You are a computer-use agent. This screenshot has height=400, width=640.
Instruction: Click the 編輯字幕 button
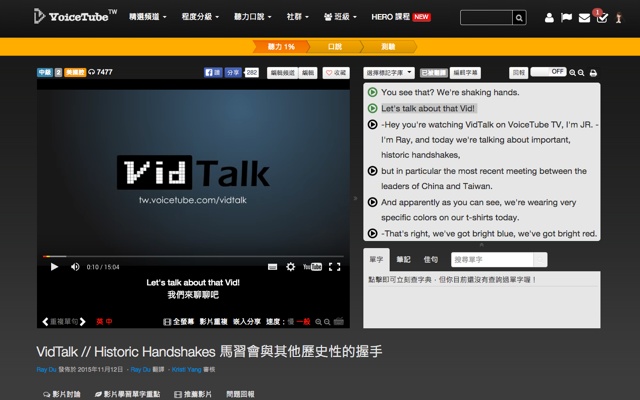[x=465, y=73]
